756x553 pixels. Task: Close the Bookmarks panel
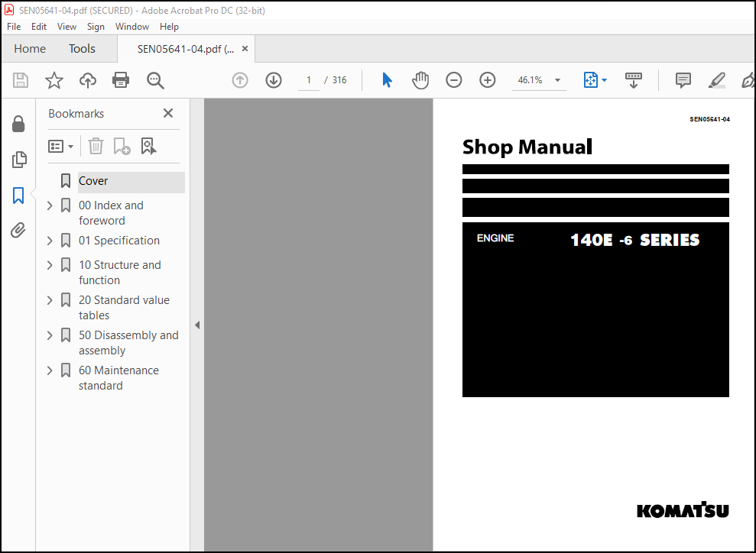click(x=167, y=113)
